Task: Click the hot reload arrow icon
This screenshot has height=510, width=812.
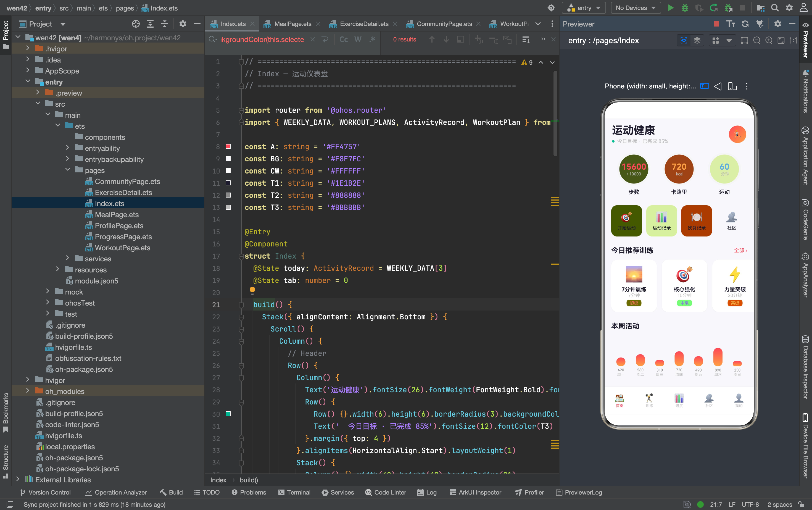Action: (x=713, y=8)
